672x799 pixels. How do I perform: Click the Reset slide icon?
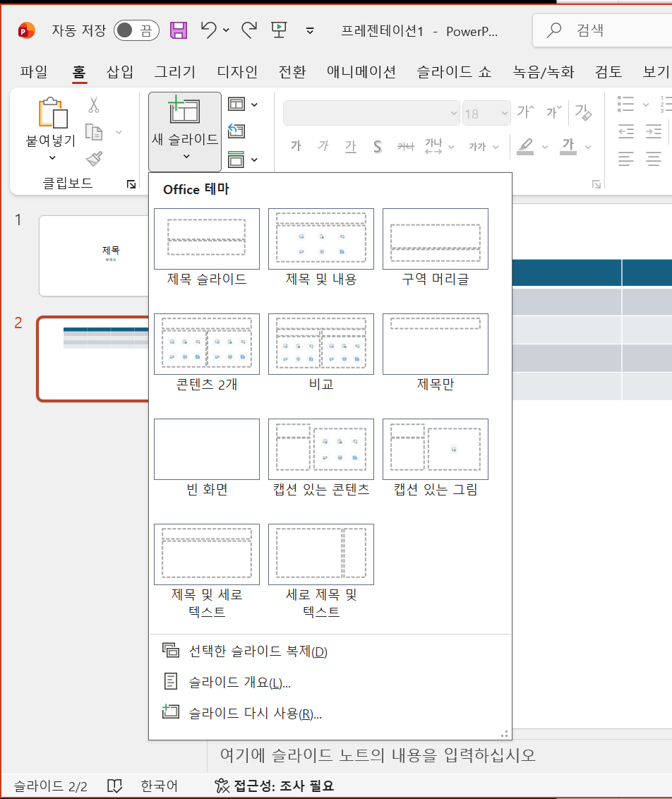click(236, 131)
